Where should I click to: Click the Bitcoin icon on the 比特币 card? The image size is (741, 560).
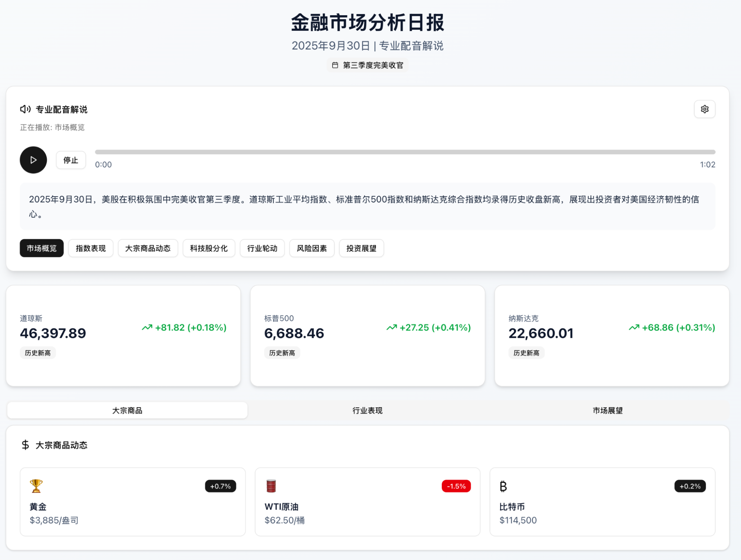tap(503, 486)
